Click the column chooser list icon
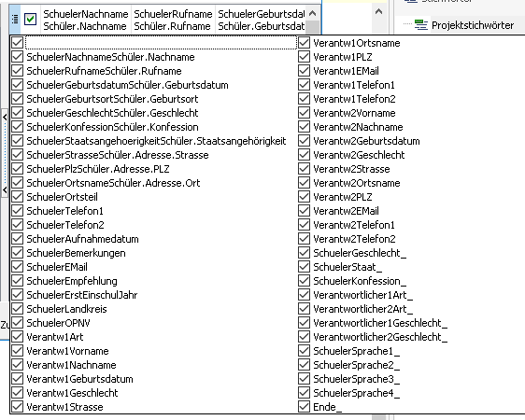This screenshot has width=525, height=420. click(x=15, y=20)
